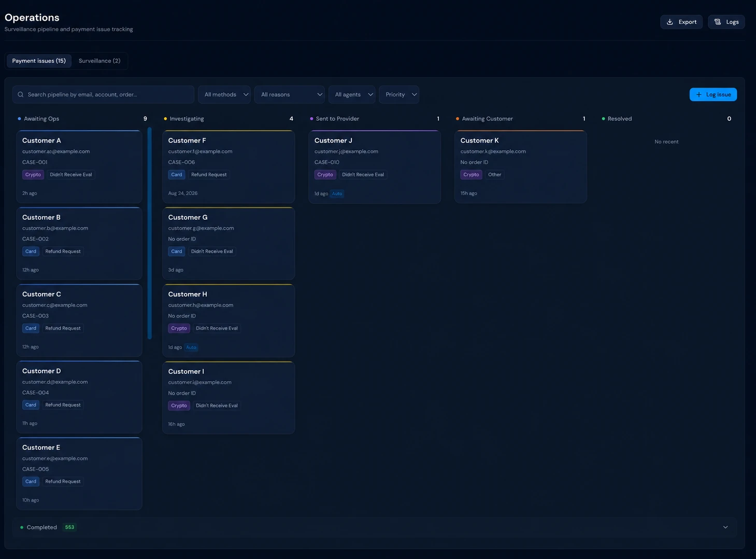This screenshot has width=756, height=559.
Task: Open the Customer E card
Action: (79, 473)
